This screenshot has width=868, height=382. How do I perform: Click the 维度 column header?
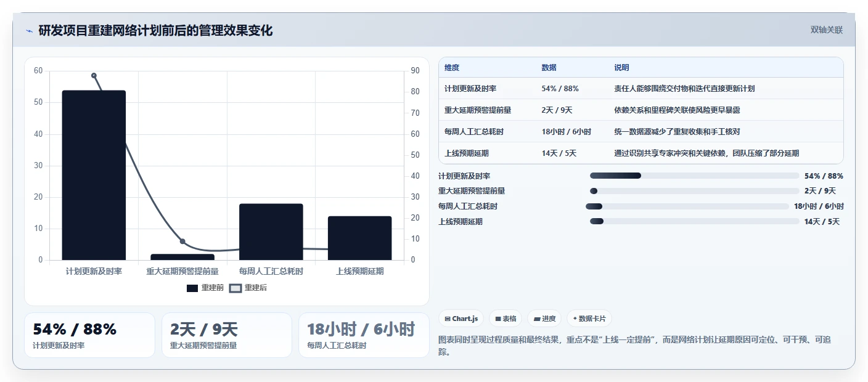(x=452, y=68)
